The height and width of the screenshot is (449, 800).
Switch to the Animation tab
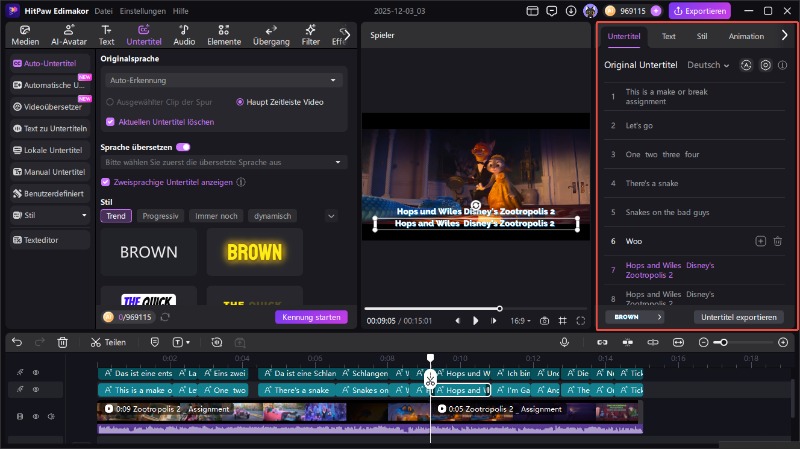(746, 36)
